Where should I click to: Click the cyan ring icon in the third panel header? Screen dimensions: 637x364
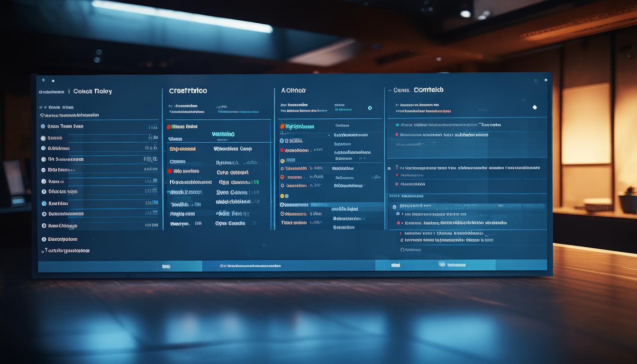(x=370, y=108)
